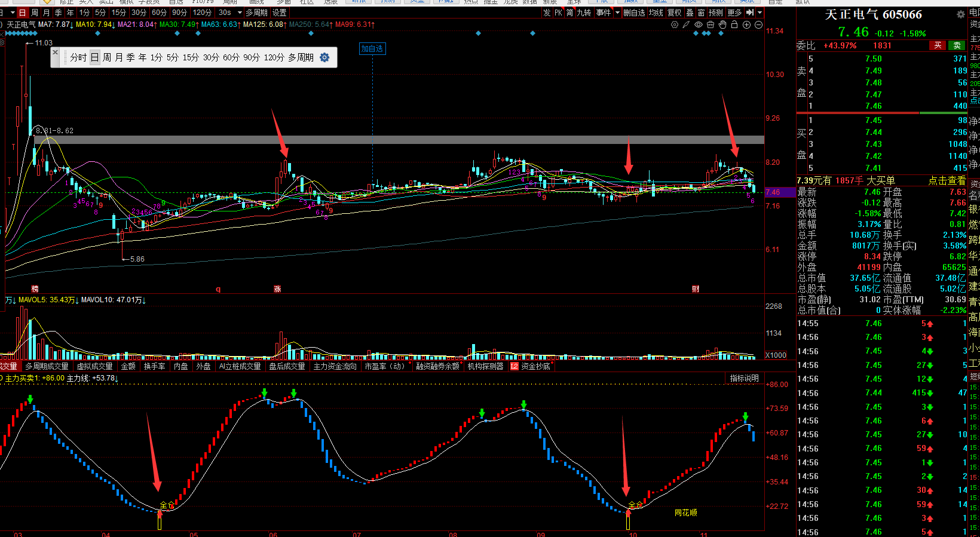Open the toolbox icon above chart
The image size is (980, 537).
point(710,24)
